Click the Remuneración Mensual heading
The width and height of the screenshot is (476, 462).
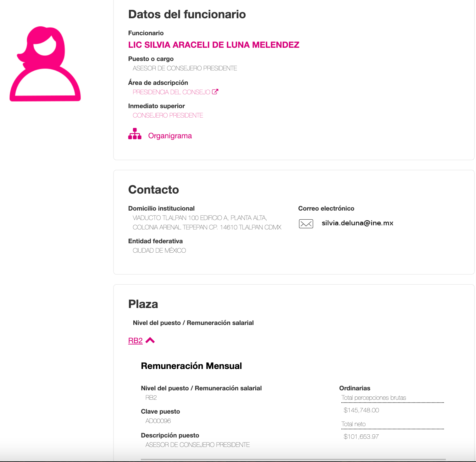click(191, 366)
